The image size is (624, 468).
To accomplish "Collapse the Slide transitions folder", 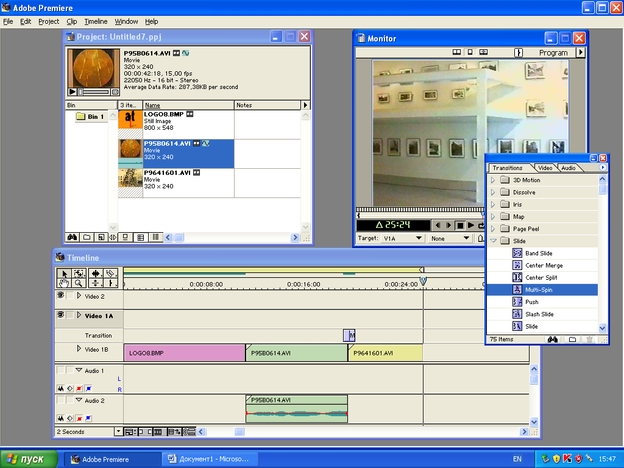I will click(493, 240).
